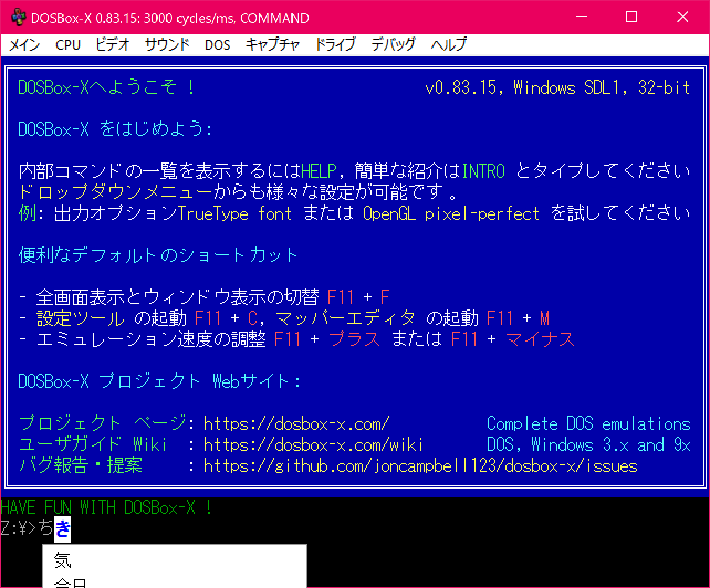Screen dimensions: 710x588
Task: Click the DOSBox-X title bar app icon
Action: point(18,17)
